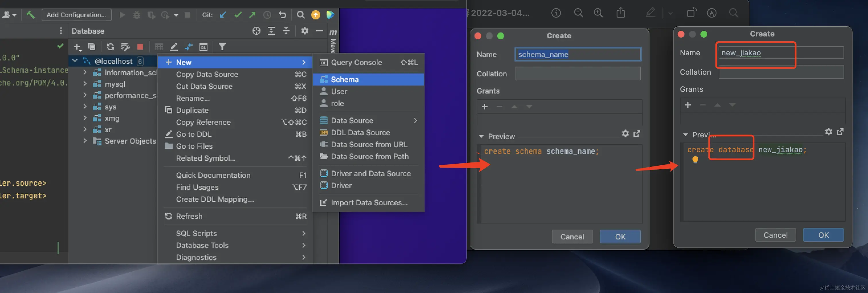Click the rollback undo arrow
The width and height of the screenshot is (868, 293).
pos(282,15)
